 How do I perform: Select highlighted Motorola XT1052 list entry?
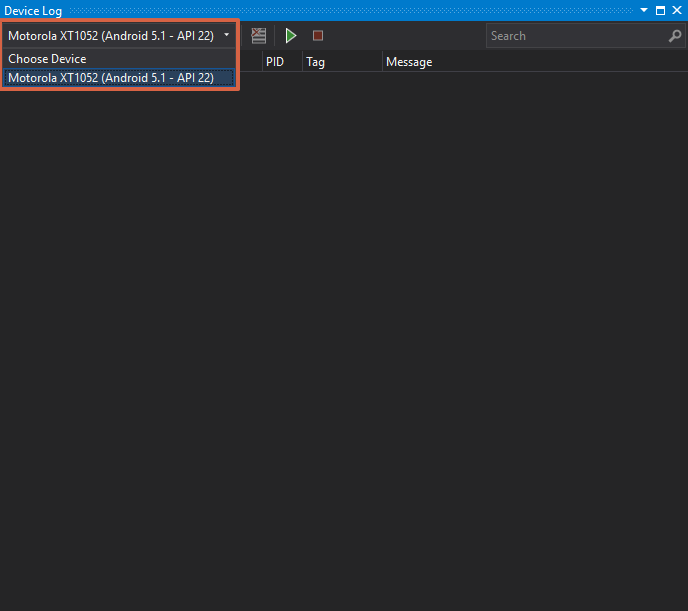click(x=119, y=78)
